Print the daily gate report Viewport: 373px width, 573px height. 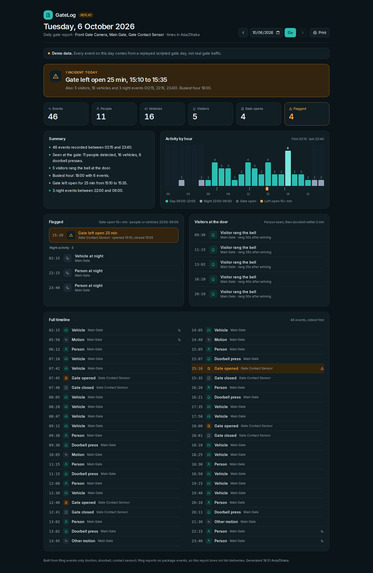click(x=320, y=33)
